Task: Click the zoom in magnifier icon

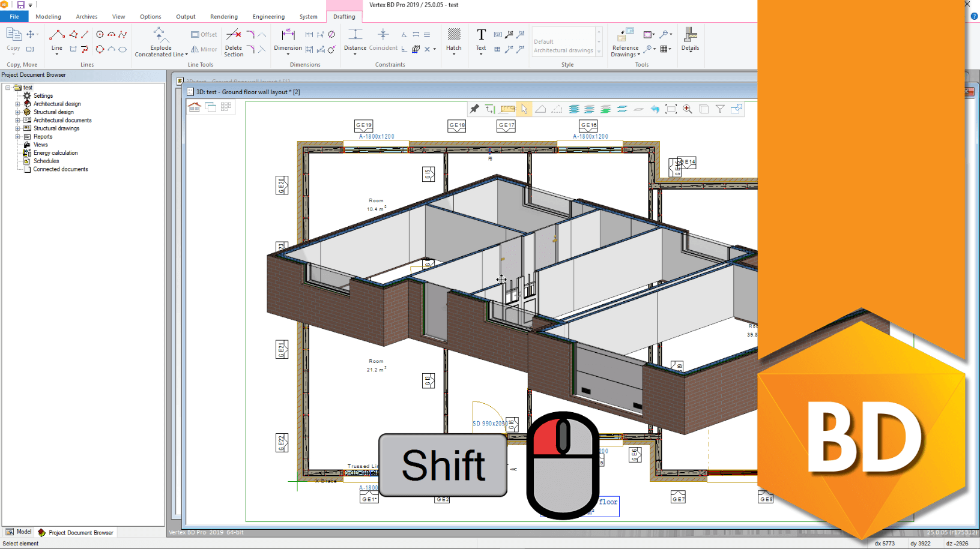Action: point(688,109)
